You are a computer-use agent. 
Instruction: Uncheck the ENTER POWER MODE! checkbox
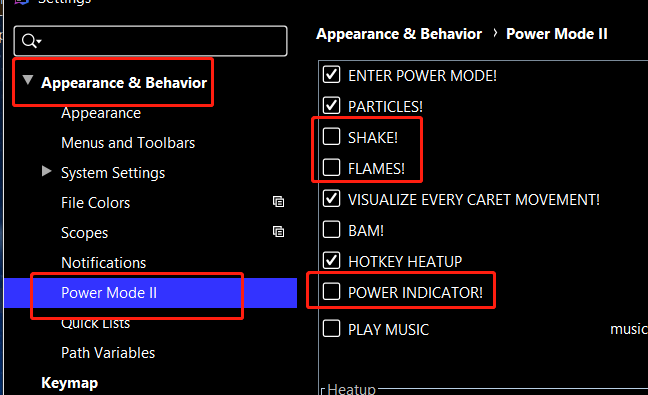[331, 75]
